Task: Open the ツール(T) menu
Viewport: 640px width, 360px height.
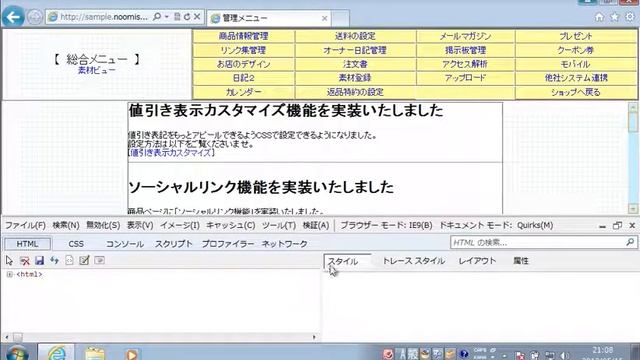Action: 279,225
